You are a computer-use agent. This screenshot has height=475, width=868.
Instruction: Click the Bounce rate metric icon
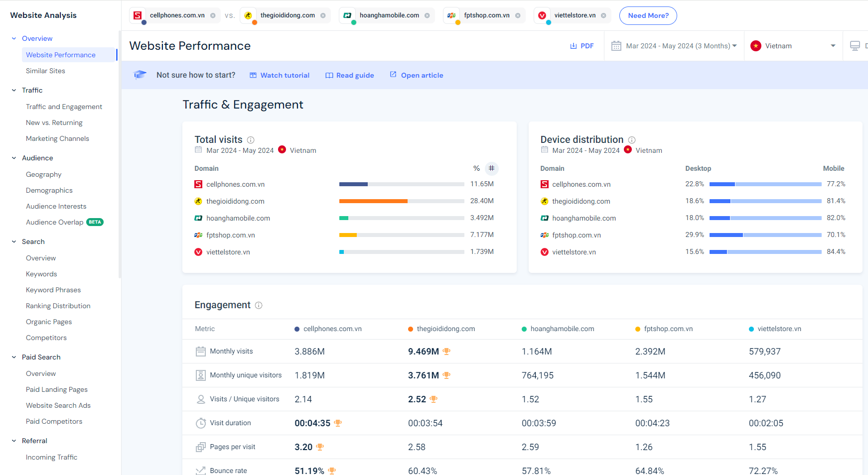click(201, 471)
